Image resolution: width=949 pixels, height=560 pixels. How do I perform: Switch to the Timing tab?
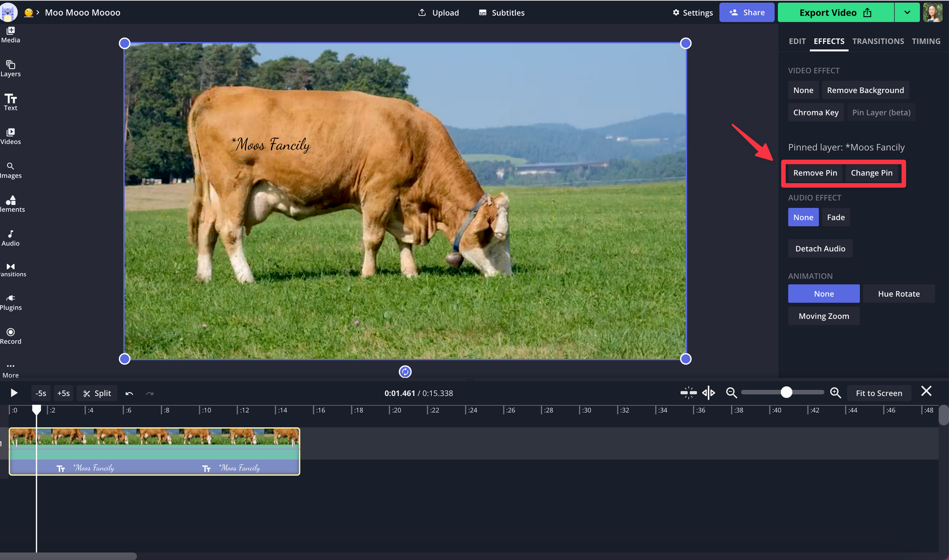coord(926,41)
